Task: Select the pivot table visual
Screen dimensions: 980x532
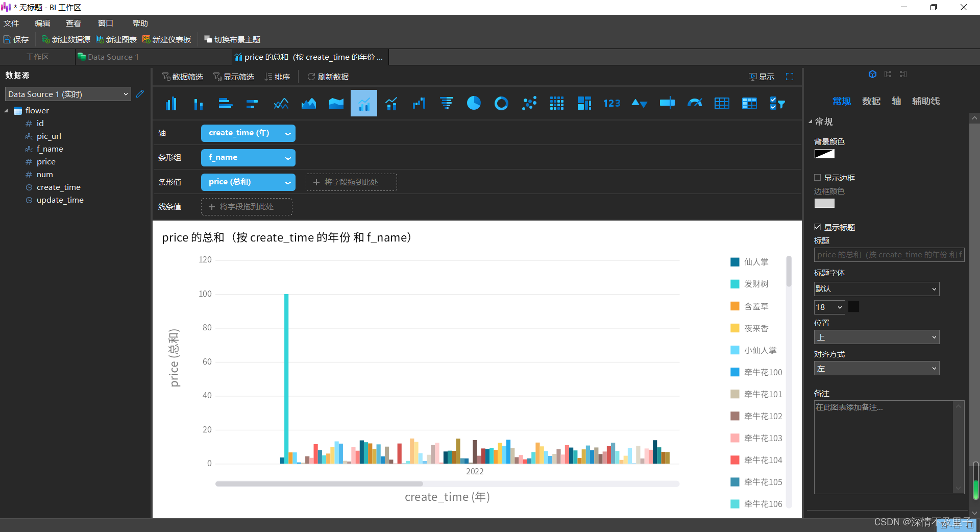Action: coord(749,104)
